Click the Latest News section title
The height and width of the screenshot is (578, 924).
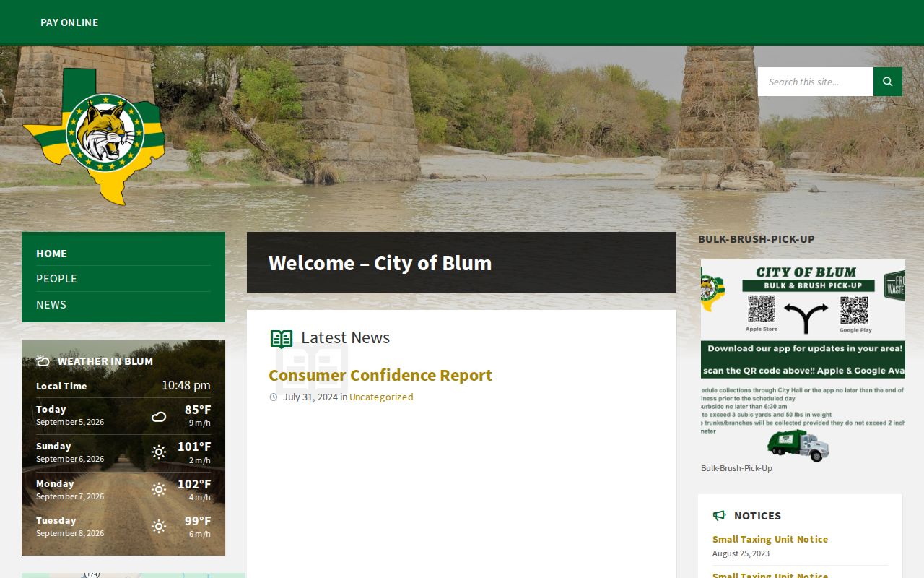coord(345,337)
